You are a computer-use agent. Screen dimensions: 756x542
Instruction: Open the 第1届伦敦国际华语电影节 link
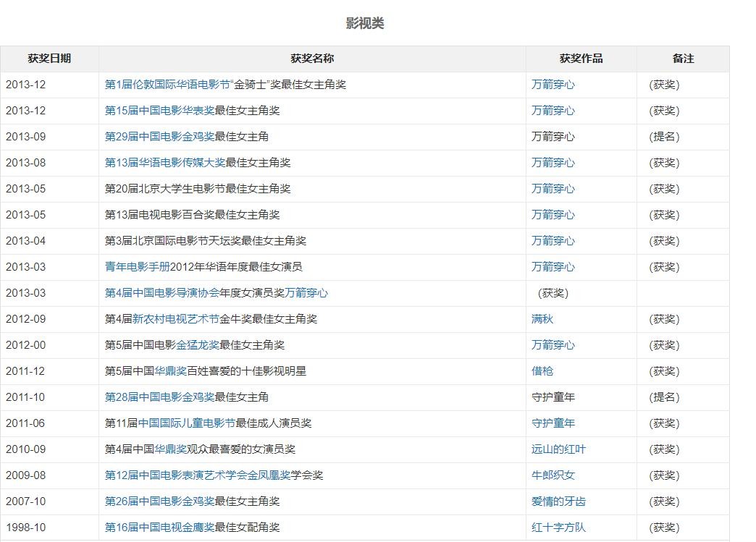click(x=167, y=85)
